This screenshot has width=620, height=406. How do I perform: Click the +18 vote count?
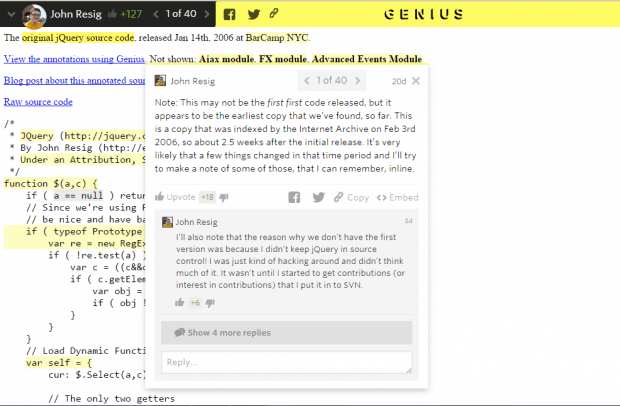click(207, 197)
